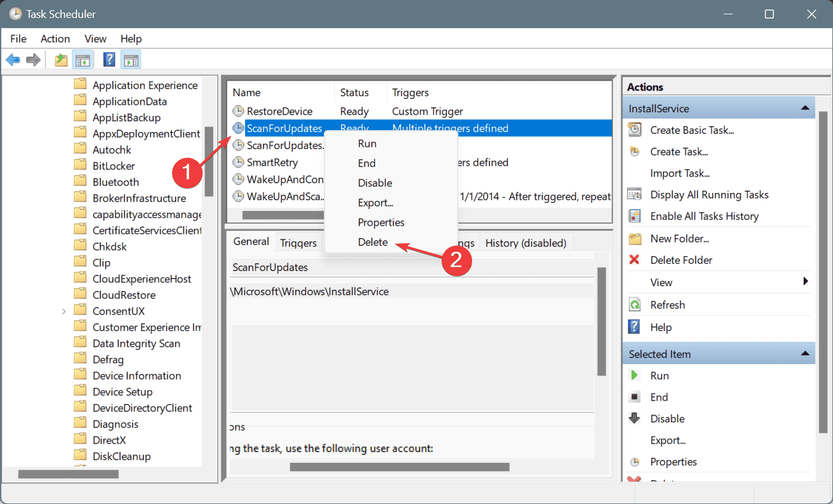Select the CloudExperienceHost folder
The image size is (833, 504).
point(142,278)
